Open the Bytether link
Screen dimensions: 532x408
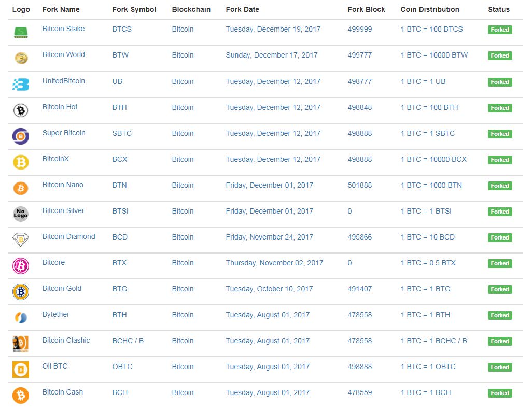click(x=55, y=314)
